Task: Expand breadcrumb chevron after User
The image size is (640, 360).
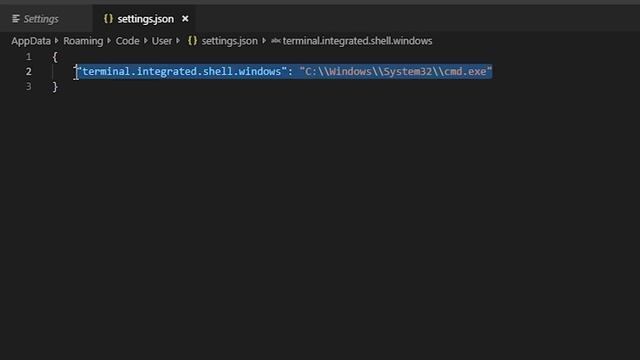Action: (178, 41)
